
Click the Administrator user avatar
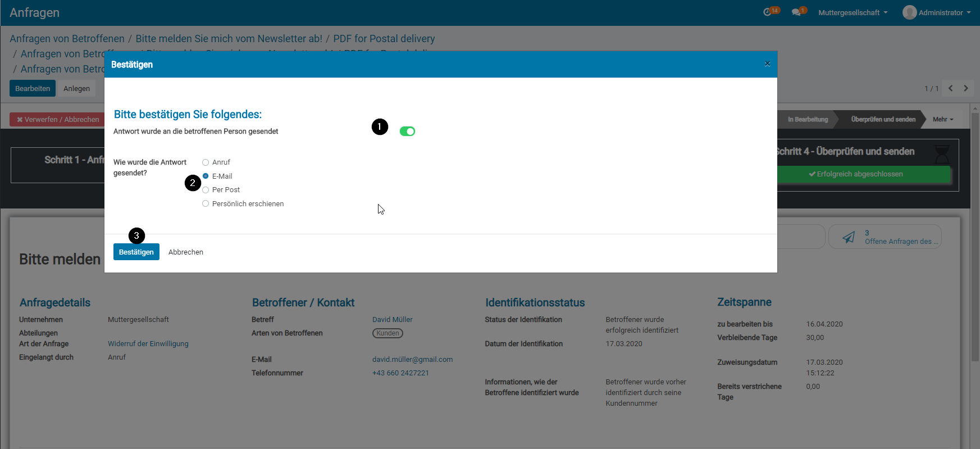(909, 12)
